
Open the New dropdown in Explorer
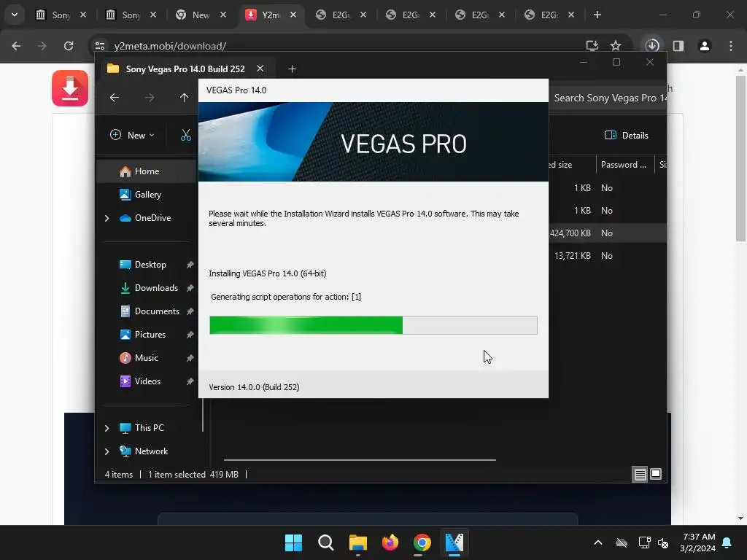coord(132,135)
